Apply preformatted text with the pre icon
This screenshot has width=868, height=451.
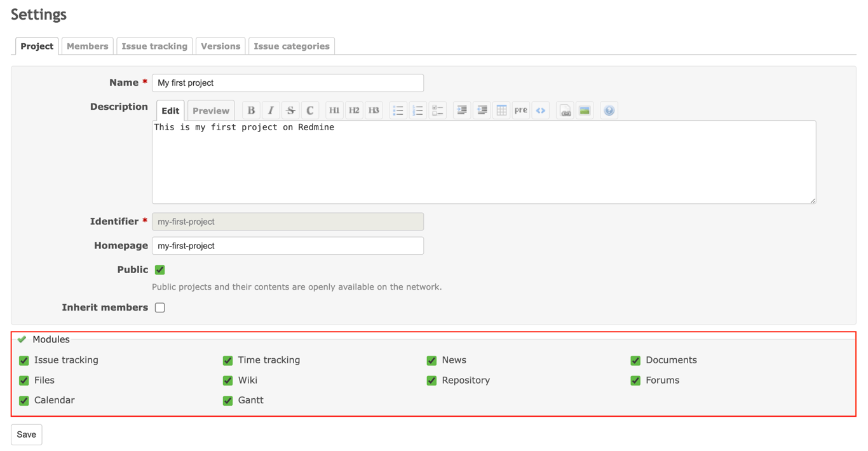(x=520, y=110)
